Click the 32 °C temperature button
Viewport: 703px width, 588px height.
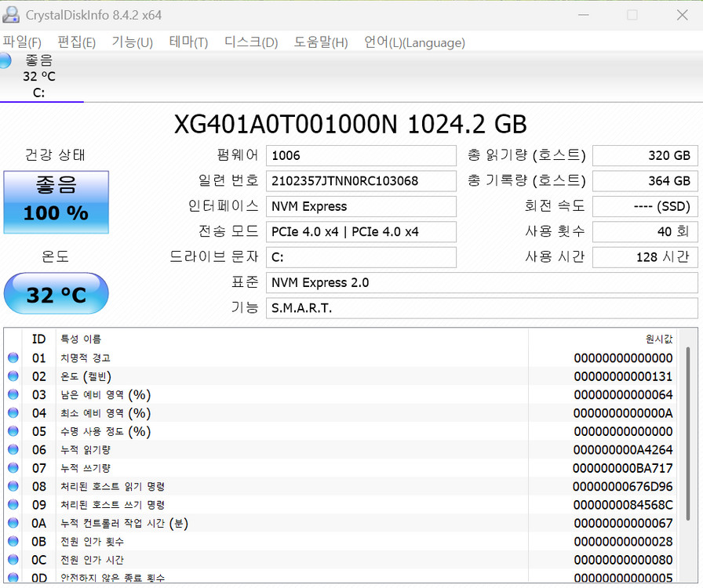[56, 293]
